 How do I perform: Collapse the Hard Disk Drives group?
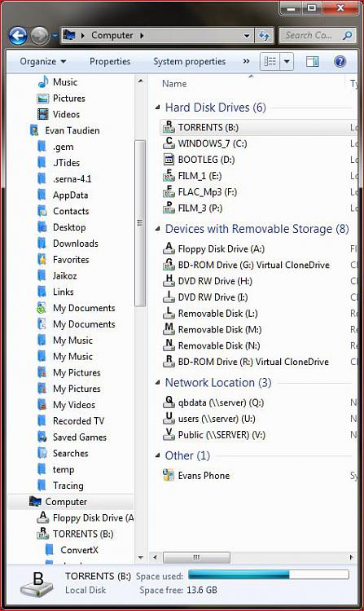[157, 108]
